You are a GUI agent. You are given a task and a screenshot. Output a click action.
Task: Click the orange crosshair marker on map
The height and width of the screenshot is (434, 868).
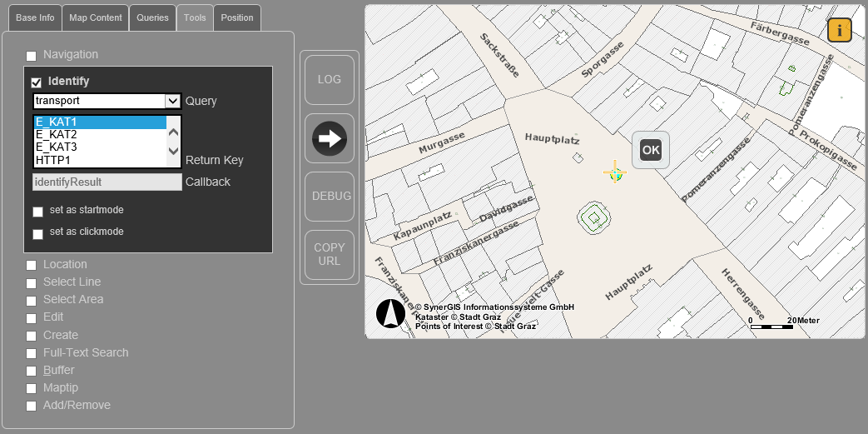pos(614,172)
